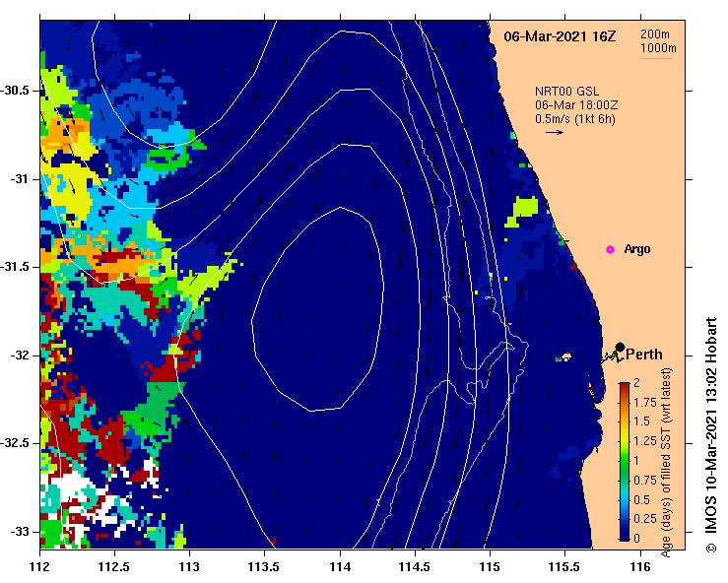Image resolution: width=728 pixels, height=583 pixels.
Task: Click the latitude "-31" axis label
Action: pyautogui.click(x=20, y=179)
